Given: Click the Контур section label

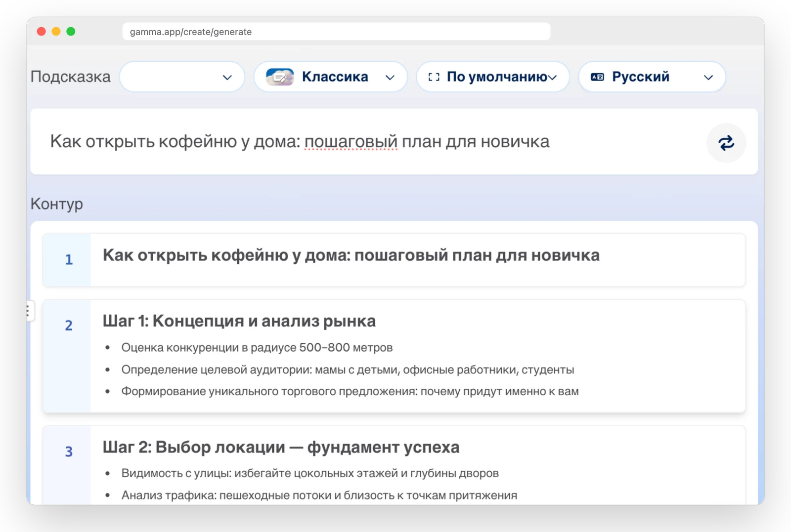Looking at the screenshot, I should click(x=57, y=204).
